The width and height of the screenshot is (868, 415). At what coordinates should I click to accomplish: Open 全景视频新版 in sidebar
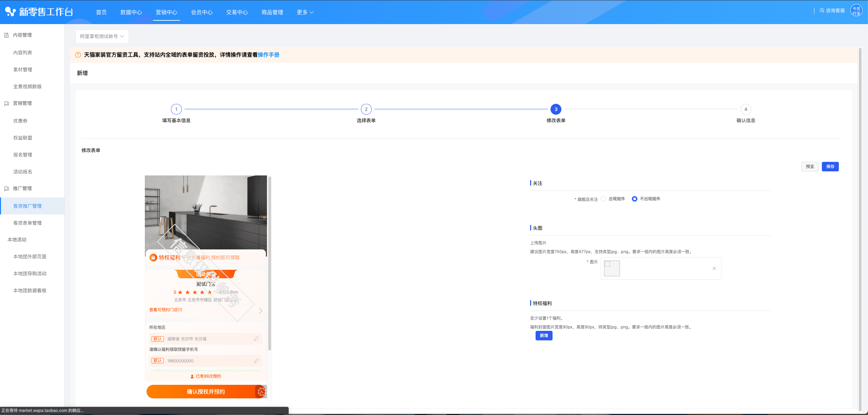[x=27, y=87]
